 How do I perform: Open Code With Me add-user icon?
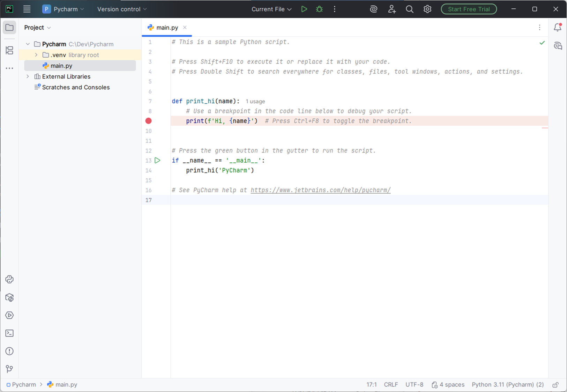coord(392,9)
